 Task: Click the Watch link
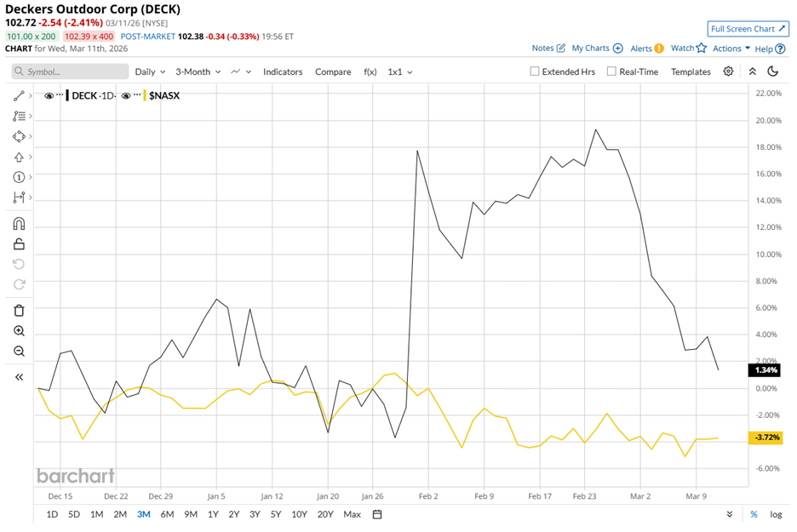[682, 49]
